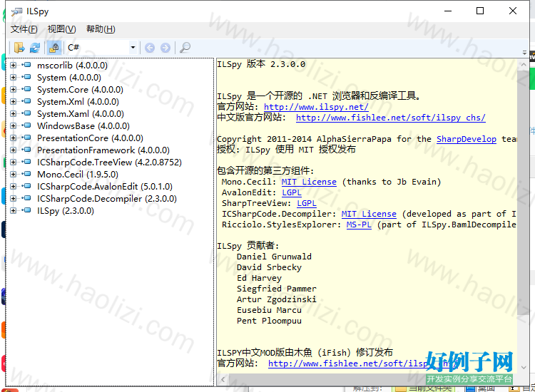The width and height of the screenshot is (535, 392).
Task: Open the 帮助(H) menu
Action: tap(101, 29)
